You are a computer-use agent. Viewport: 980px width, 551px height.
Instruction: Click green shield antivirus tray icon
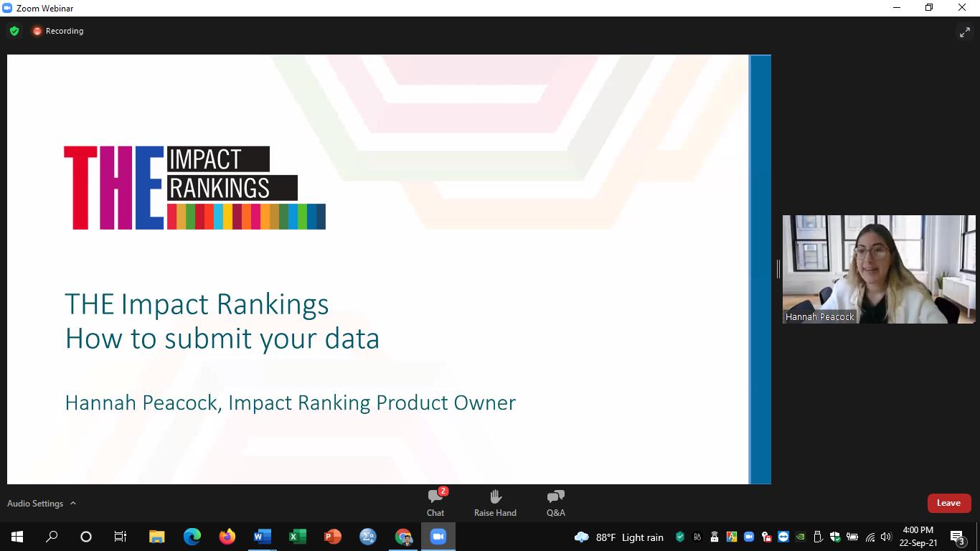[x=680, y=537]
